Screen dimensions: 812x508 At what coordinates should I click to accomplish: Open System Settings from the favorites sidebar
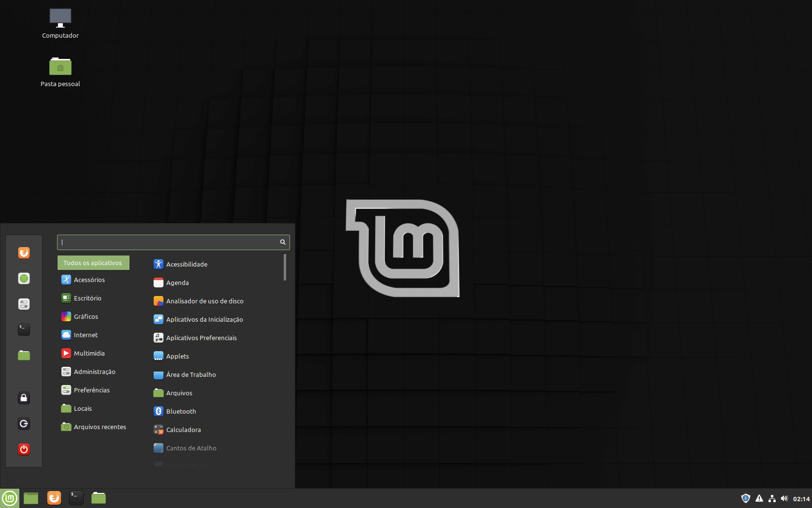pos(24,304)
